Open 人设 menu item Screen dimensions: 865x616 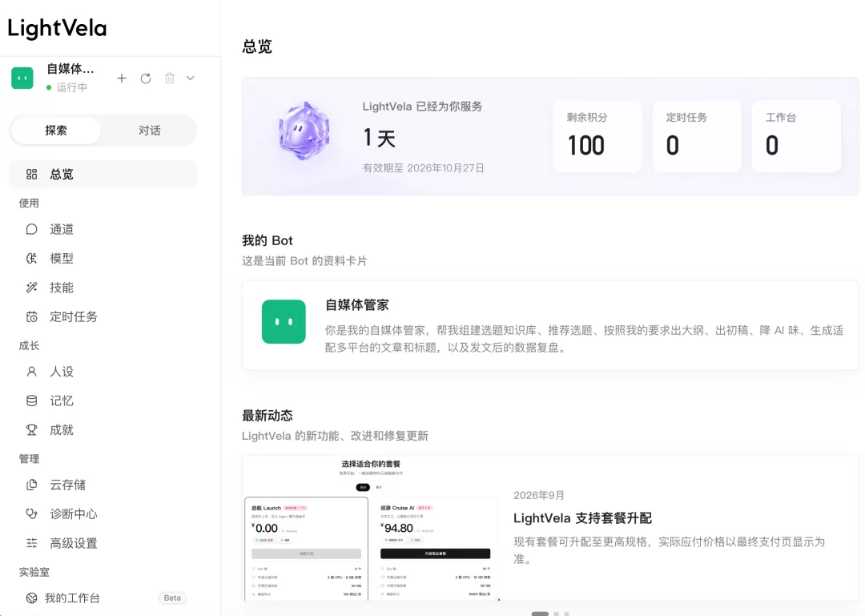coord(103,372)
